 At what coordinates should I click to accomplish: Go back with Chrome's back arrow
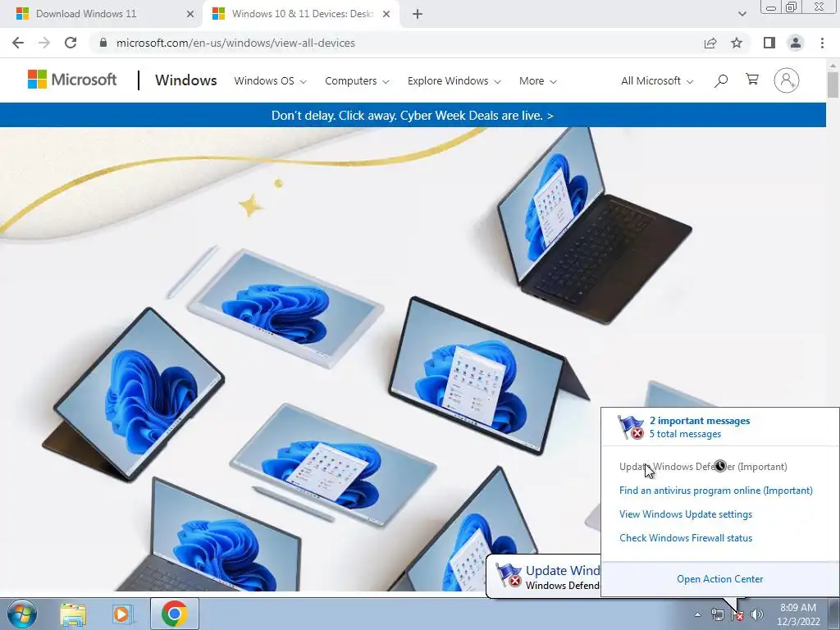(x=18, y=43)
